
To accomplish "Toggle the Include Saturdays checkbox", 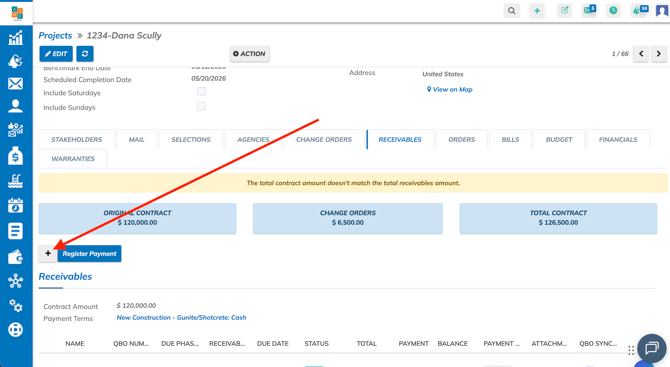I will pos(201,91).
